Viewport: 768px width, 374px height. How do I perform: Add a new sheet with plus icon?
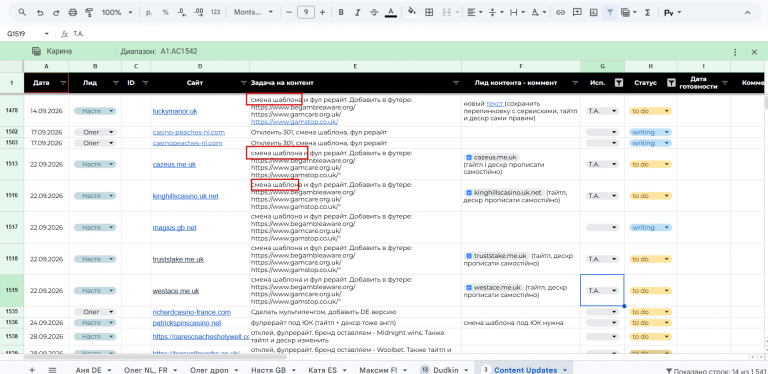pos(32,370)
